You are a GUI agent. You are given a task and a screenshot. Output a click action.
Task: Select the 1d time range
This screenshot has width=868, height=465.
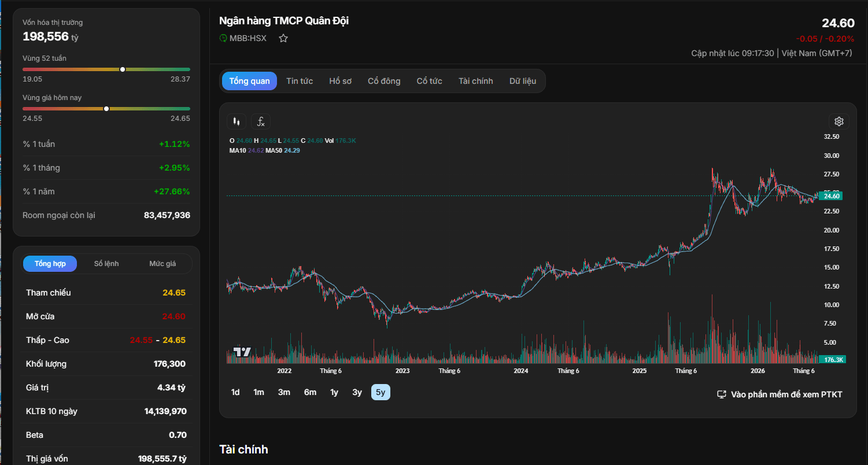pyautogui.click(x=235, y=392)
